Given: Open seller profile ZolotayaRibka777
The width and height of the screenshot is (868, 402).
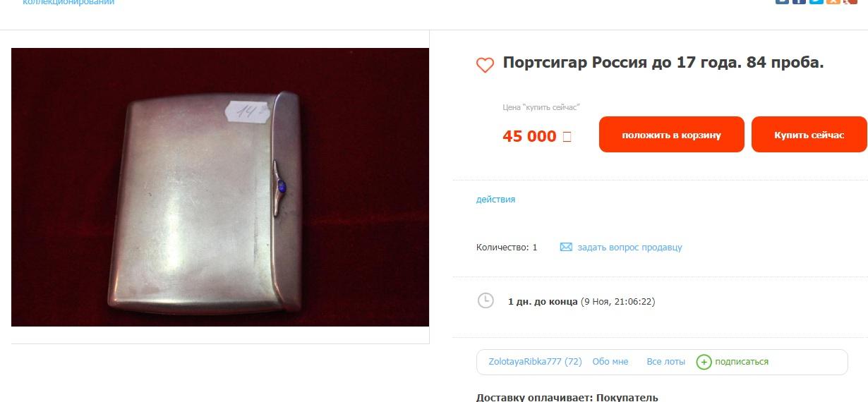Looking at the screenshot, I should pos(525,362).
